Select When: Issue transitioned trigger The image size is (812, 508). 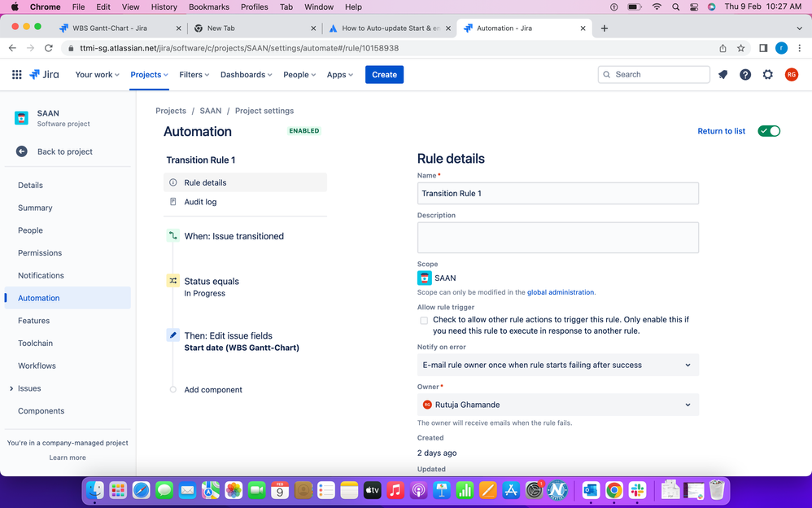coord(234,236)
